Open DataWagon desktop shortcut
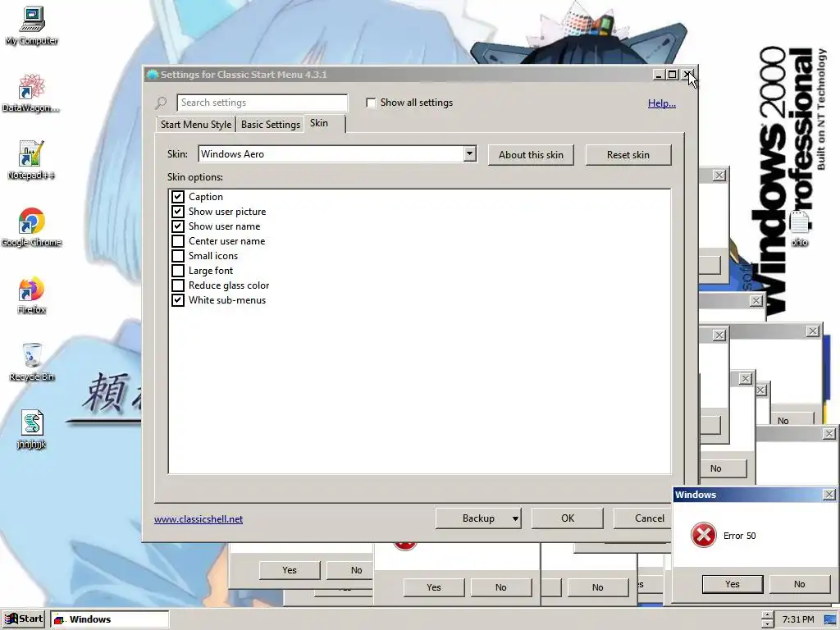The width and height of the screenshot is (840, 630). 31,94
